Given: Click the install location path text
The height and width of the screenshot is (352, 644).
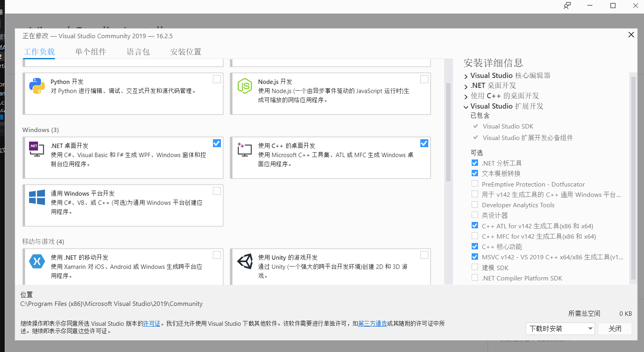Looking at the screenshot, I should pyautogui.click(x=111, y=303).
